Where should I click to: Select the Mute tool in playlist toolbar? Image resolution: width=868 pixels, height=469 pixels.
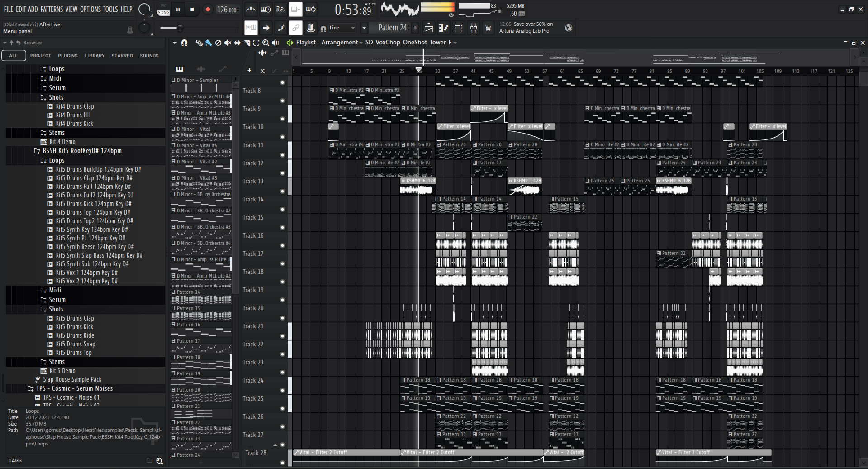pos(228,43)
